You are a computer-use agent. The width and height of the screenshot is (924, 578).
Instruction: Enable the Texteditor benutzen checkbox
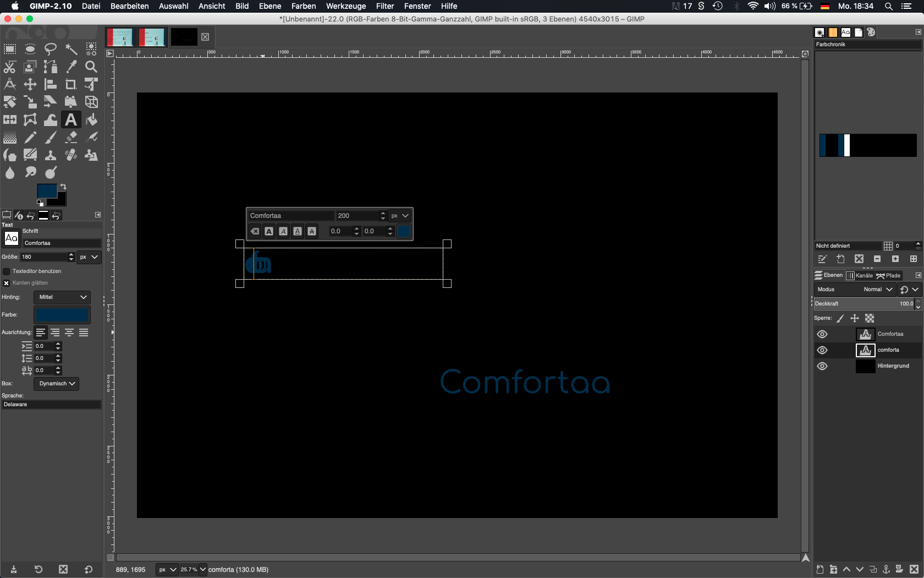7,271
